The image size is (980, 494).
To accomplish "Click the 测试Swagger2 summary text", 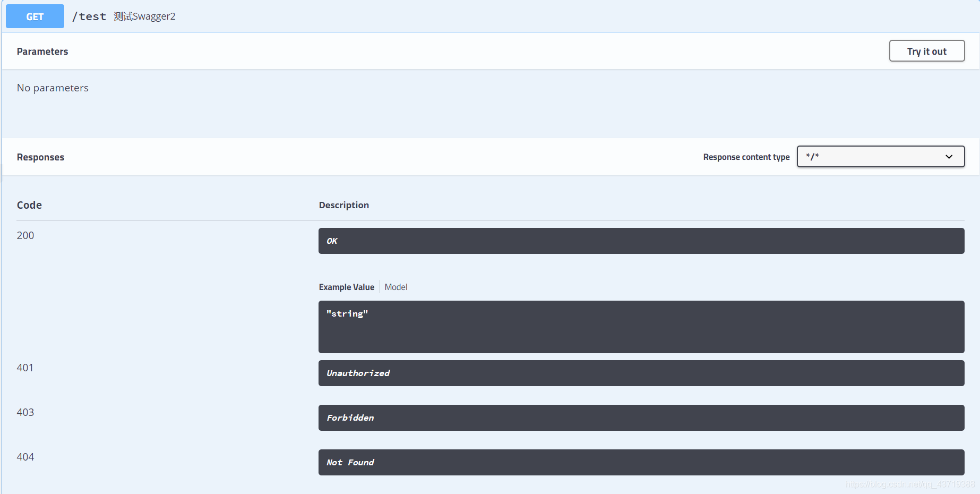I will coord(144,16).
